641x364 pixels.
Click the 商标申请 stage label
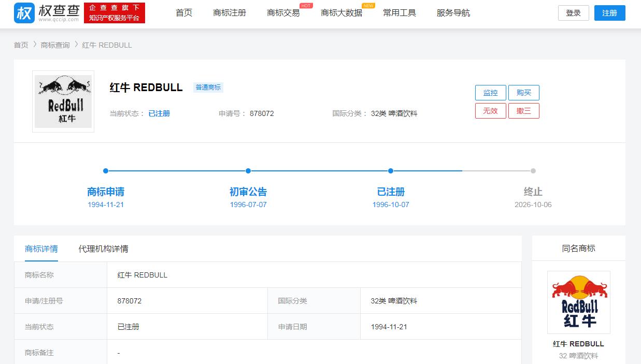tap(106, 192)
